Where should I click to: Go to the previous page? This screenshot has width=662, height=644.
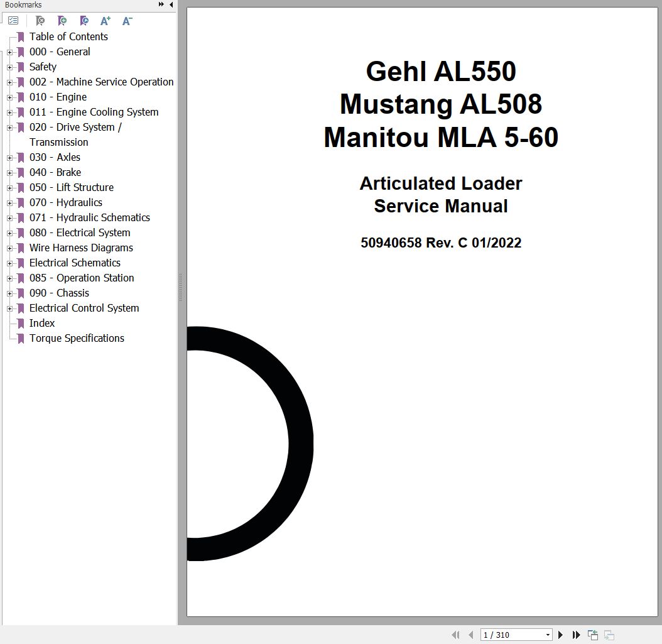click(x=470, y=635)
